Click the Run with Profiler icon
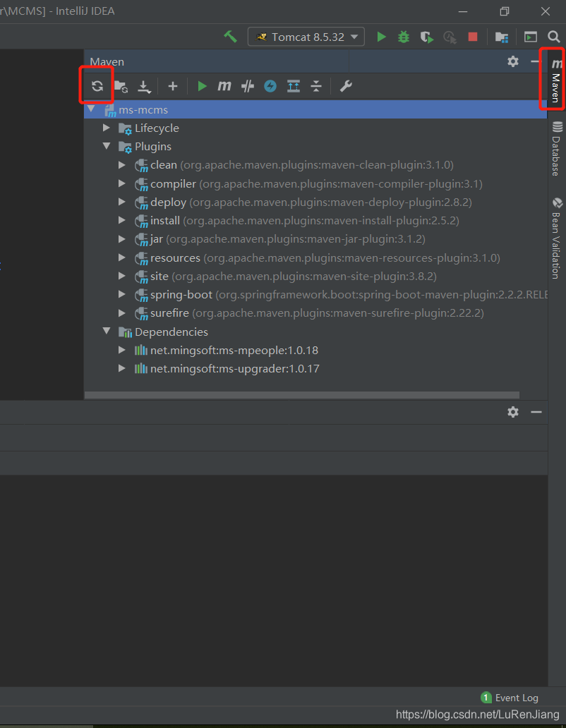 450,37
